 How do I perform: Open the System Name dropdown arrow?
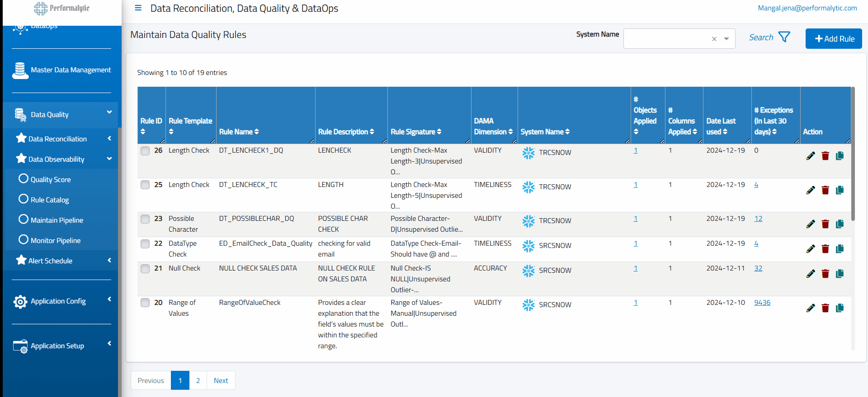[726, 39]
